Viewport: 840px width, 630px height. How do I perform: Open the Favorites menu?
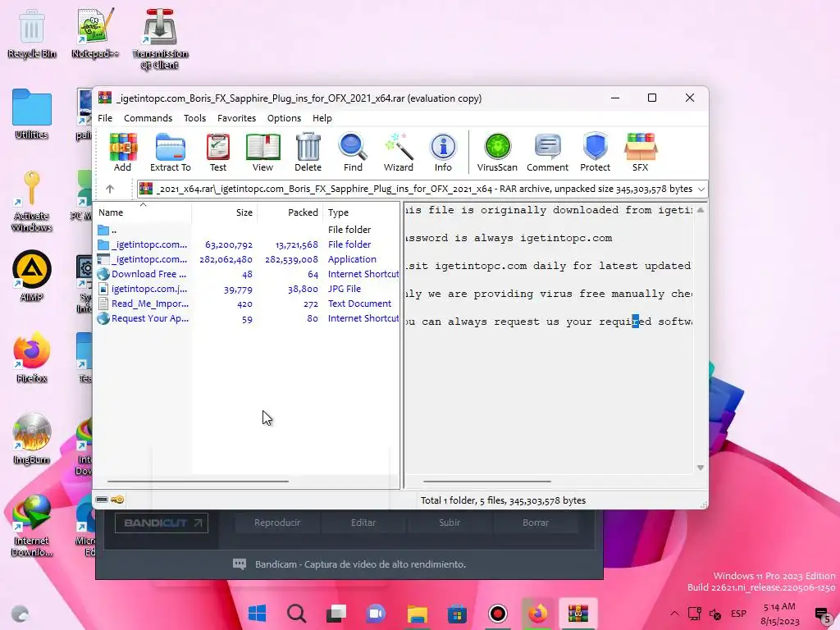click(x=236, y=118)
